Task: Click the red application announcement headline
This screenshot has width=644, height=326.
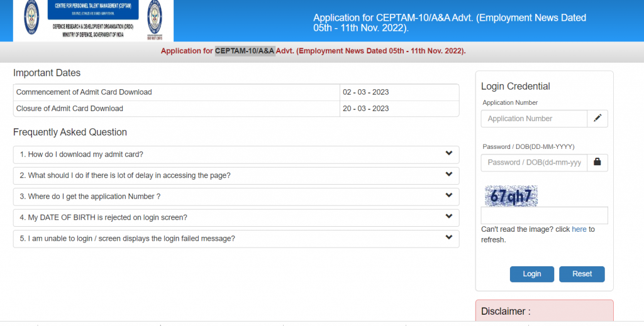Action: [313, 52]
